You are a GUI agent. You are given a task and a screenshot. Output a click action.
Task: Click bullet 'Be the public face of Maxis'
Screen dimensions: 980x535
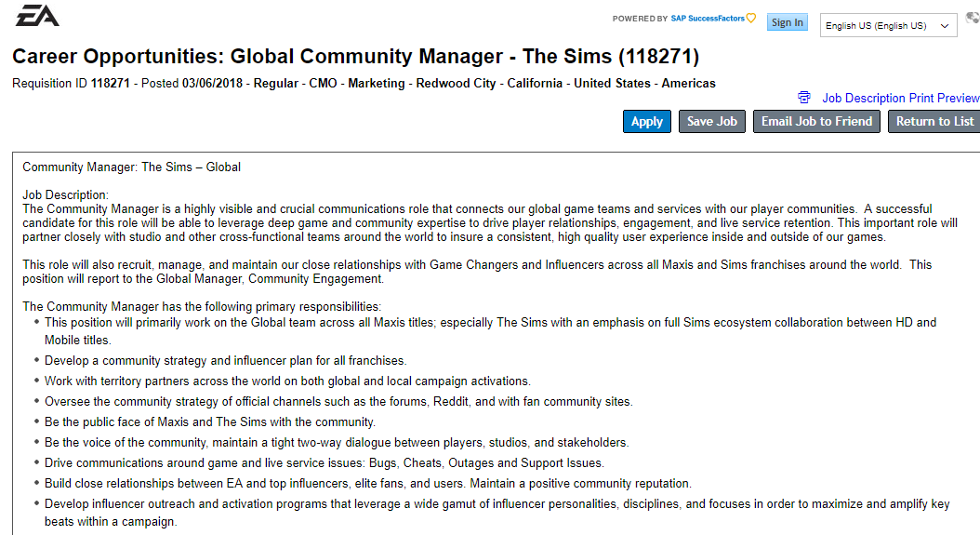(x=210, y=422)
